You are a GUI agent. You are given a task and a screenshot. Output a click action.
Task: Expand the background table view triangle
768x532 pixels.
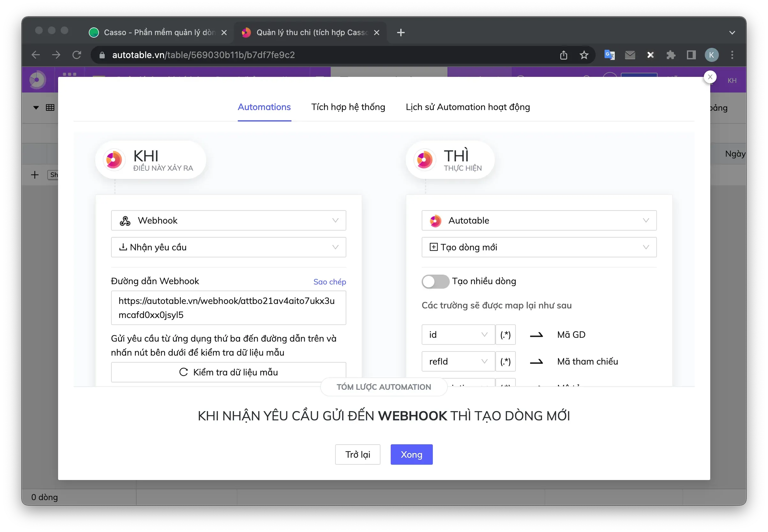tap(36, 107)
